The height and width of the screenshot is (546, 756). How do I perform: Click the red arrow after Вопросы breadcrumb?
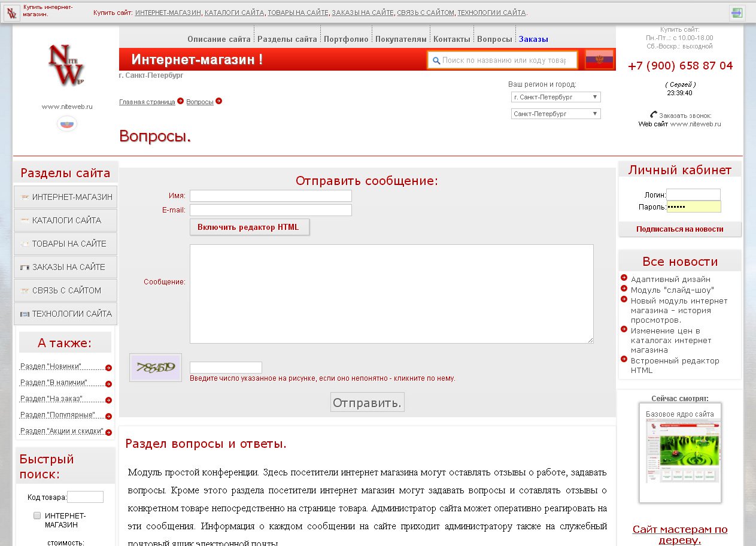pyautogui.click(x=218, y=101)
